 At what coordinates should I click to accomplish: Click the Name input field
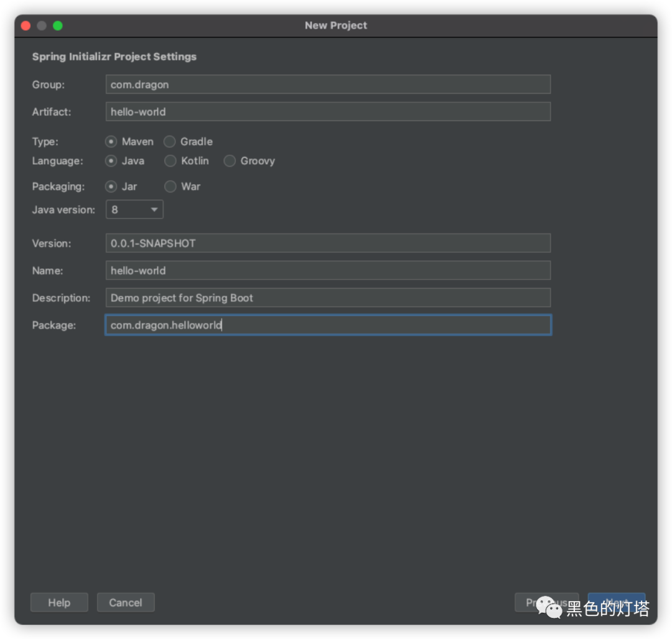click(x=328, y=271)
